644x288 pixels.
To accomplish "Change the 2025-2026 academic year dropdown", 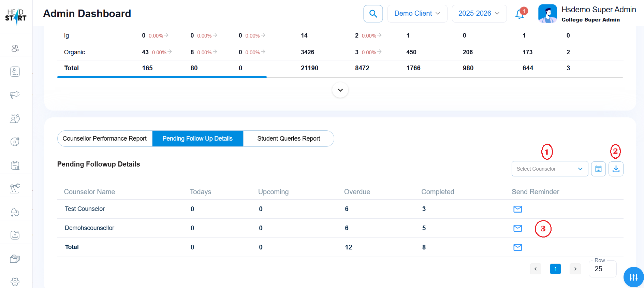I will pos(479,14).
